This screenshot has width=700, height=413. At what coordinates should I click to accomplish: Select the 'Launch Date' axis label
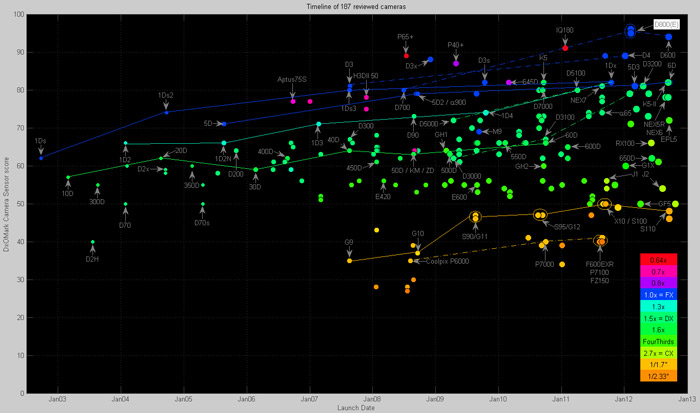356,408
